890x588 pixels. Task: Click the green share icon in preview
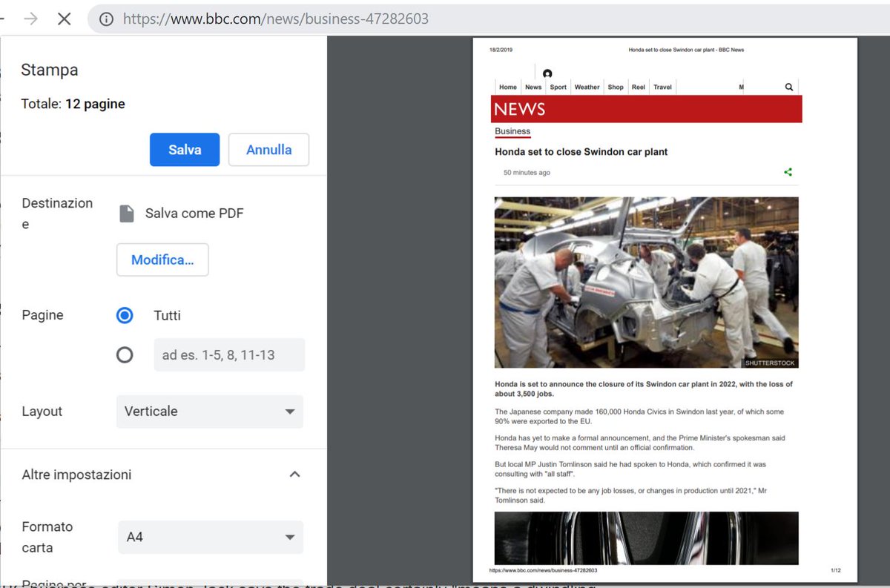788,172
